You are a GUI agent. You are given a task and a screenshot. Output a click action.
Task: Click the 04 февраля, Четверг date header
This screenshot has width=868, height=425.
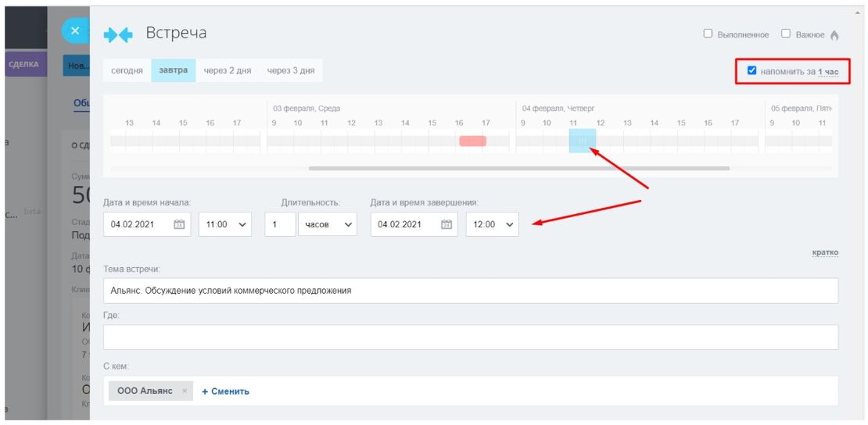tap(558, 109)
